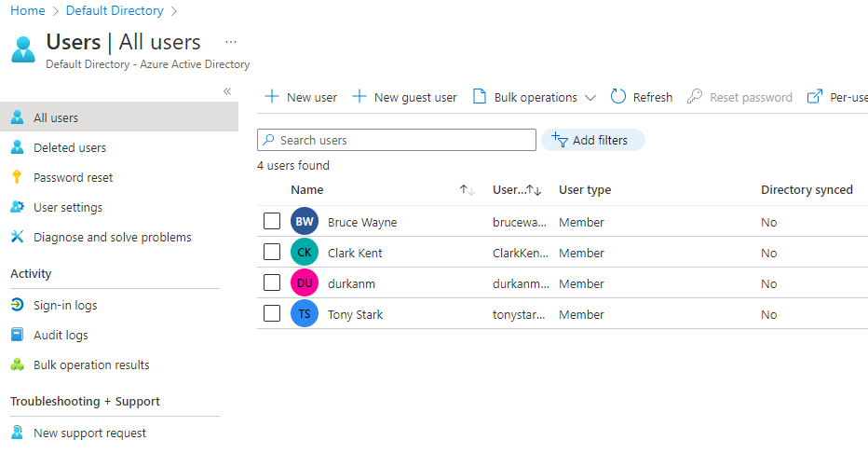The image size is (868, 454).
Task: Click the Bulk operations document icon
Action: click(480, 97)
